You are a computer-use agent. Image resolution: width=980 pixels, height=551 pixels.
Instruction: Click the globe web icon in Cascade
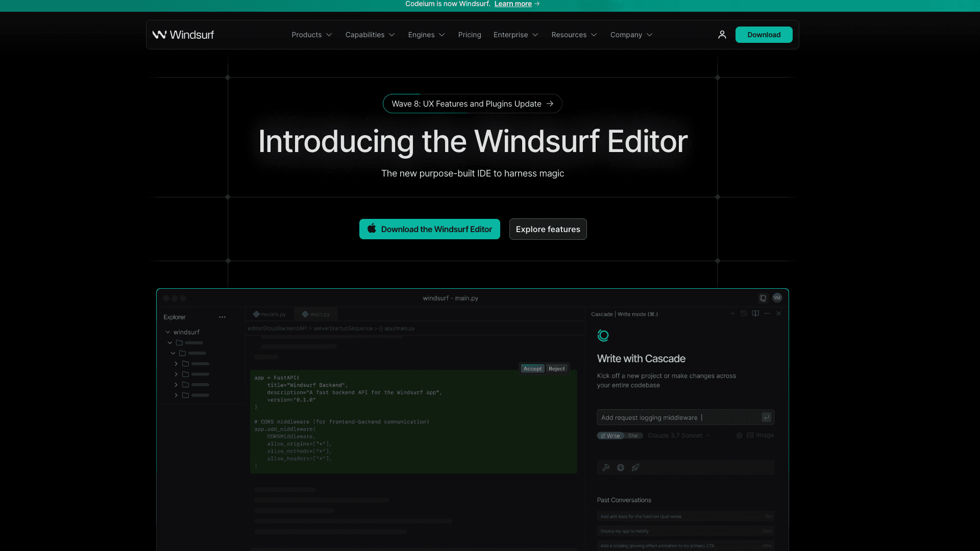pos(621,467)
